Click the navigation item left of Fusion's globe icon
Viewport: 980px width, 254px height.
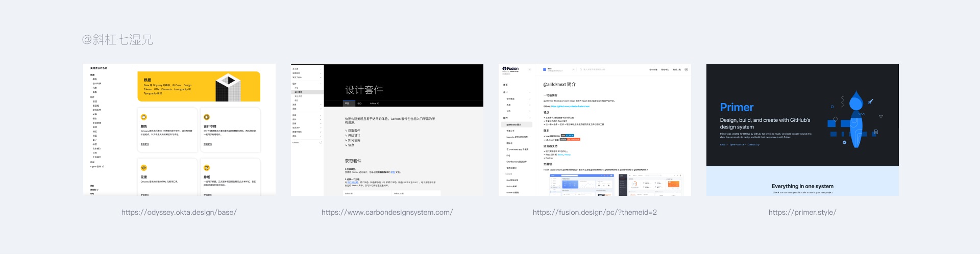677,69
